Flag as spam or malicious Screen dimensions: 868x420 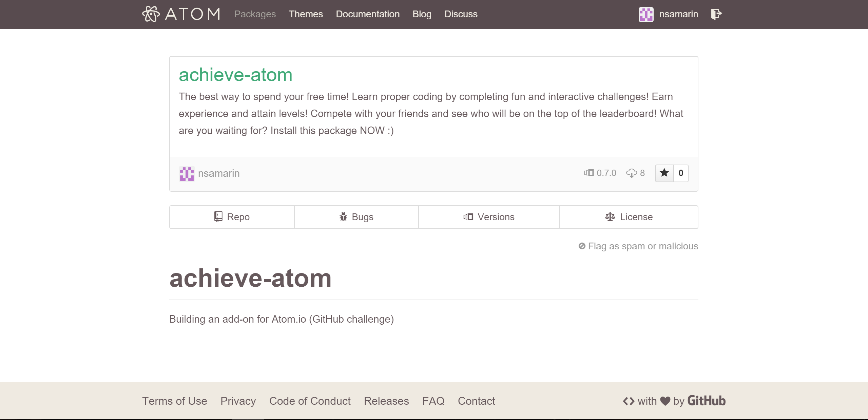[638, 246]
